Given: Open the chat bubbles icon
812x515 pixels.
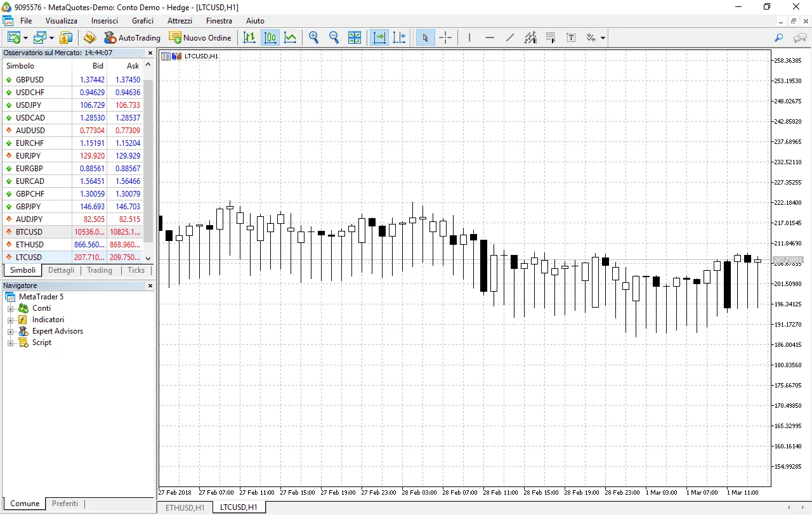Looking at the screenshot, I should click(800, 37).
